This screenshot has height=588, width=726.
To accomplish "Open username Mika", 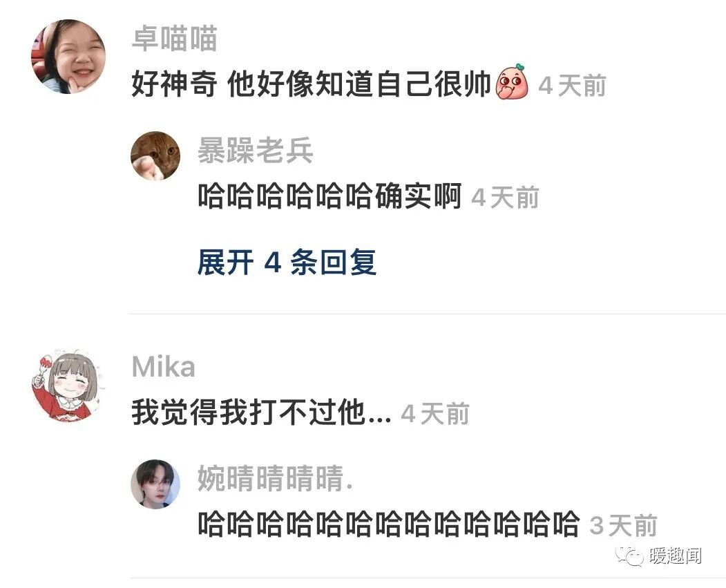I will click(164, 367).
